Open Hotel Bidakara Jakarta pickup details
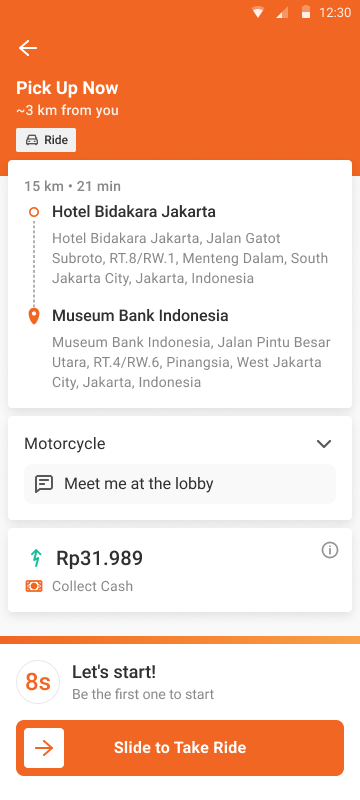Viewport: 360px width, 800px height. click(134, 211)
